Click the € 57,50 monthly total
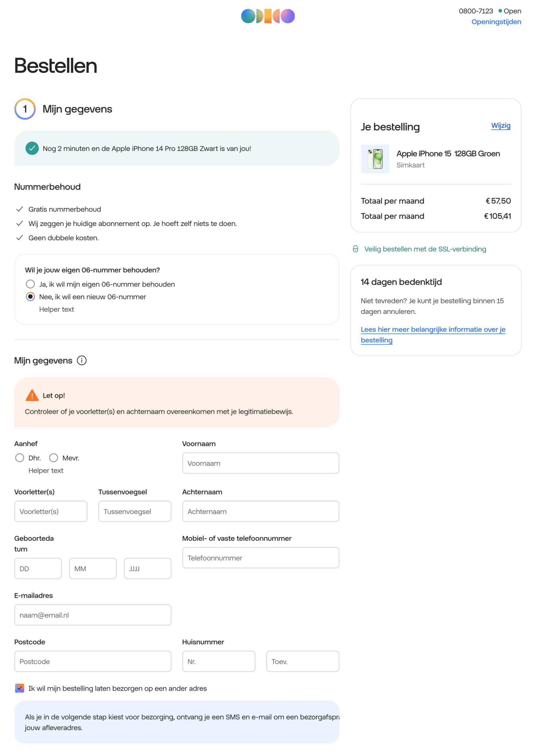536x756 pixels. (498, 201)
